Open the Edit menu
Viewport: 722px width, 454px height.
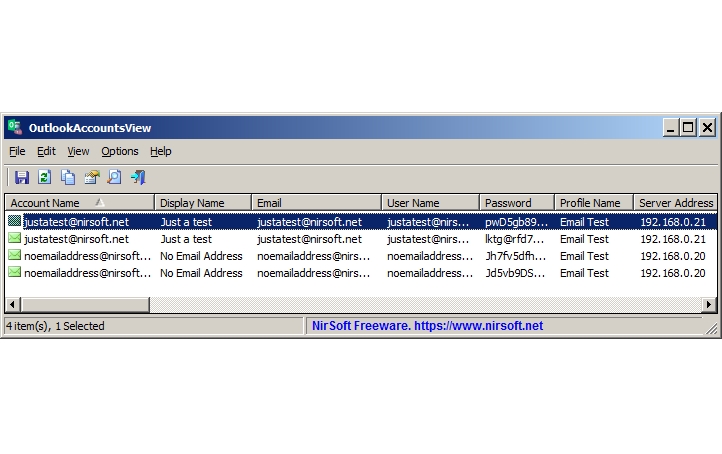point(46,151)
